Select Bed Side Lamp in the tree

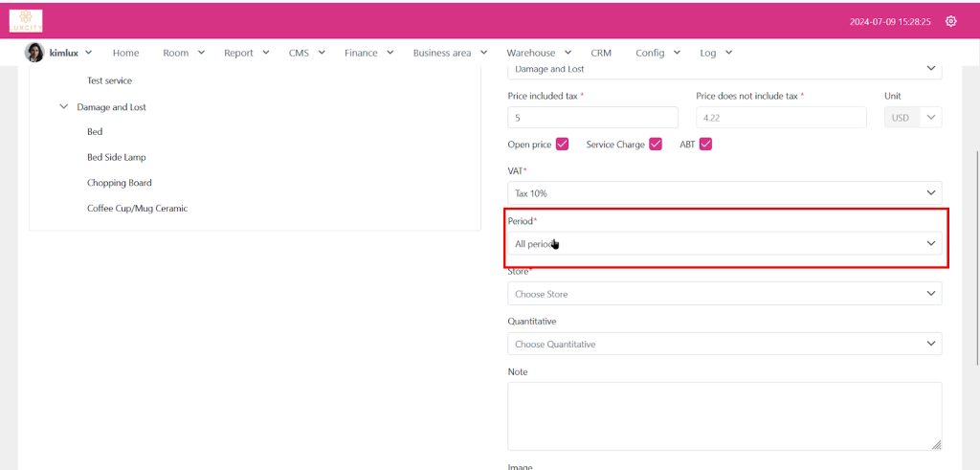117,157
